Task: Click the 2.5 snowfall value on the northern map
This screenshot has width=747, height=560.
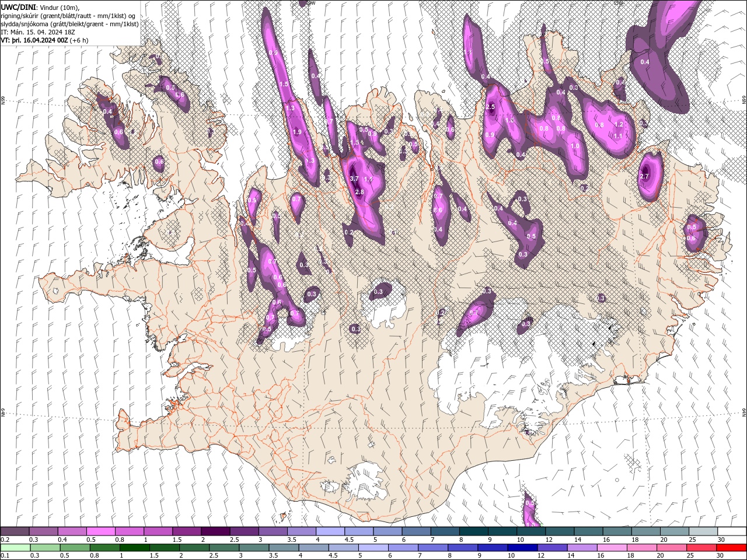Action: point(490,107)
